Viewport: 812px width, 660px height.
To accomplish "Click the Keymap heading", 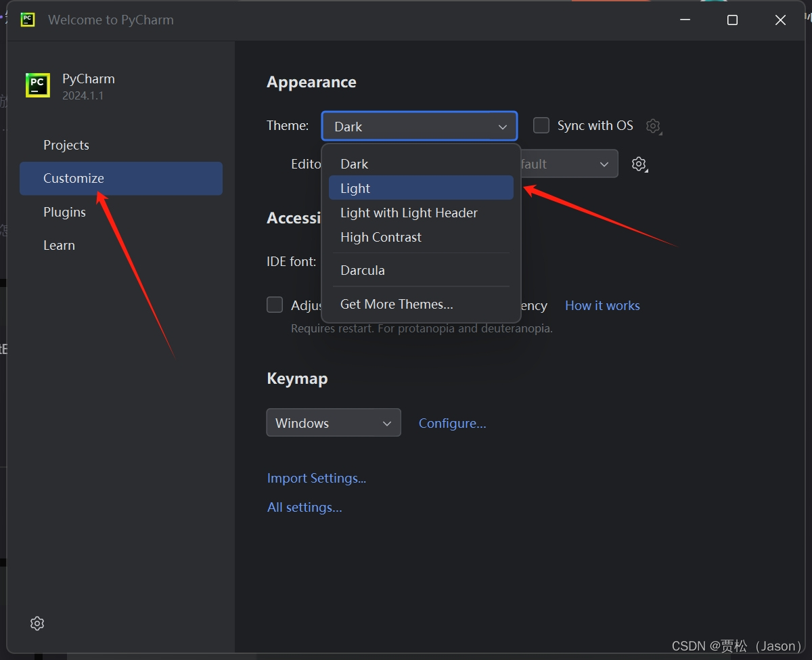I will pos(297,378).
